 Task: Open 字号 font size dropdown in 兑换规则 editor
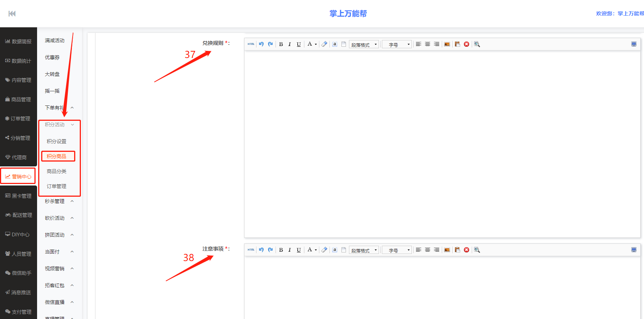pos(397,45)
